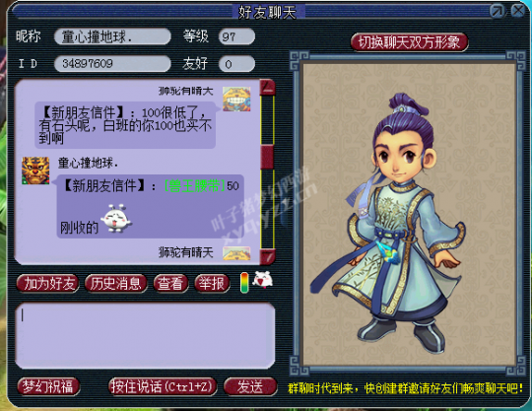Click the lion avatar of 童心撞地球
532x411 pixels.
pos(35,171)
